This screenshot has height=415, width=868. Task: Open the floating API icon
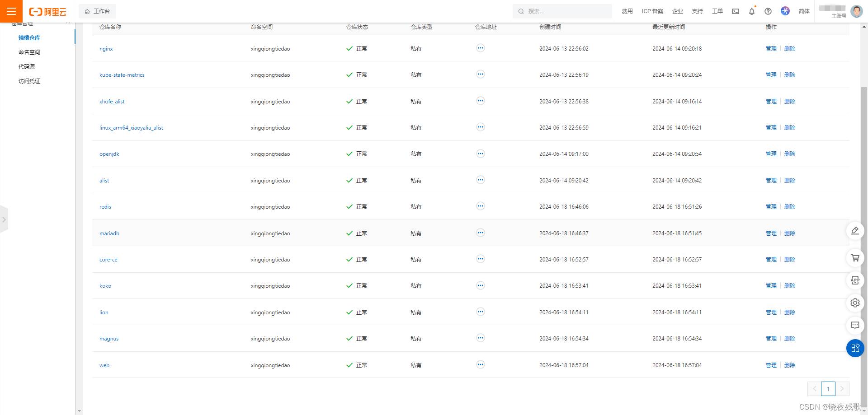855,280
